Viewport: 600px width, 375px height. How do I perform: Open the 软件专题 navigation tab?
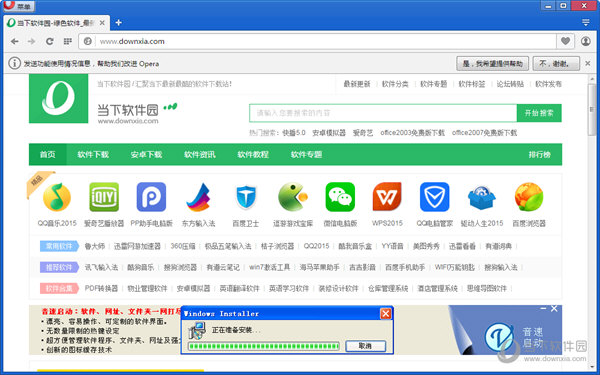(x=306, y=155)
